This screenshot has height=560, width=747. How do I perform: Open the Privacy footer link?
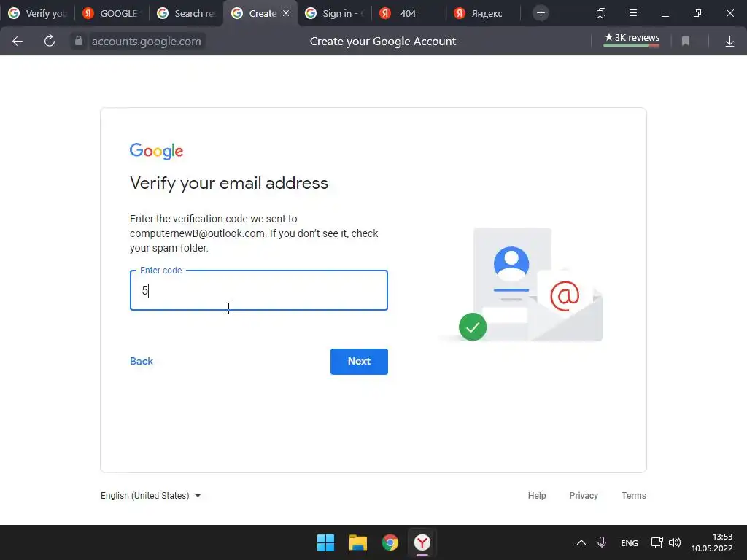point(584,496)
